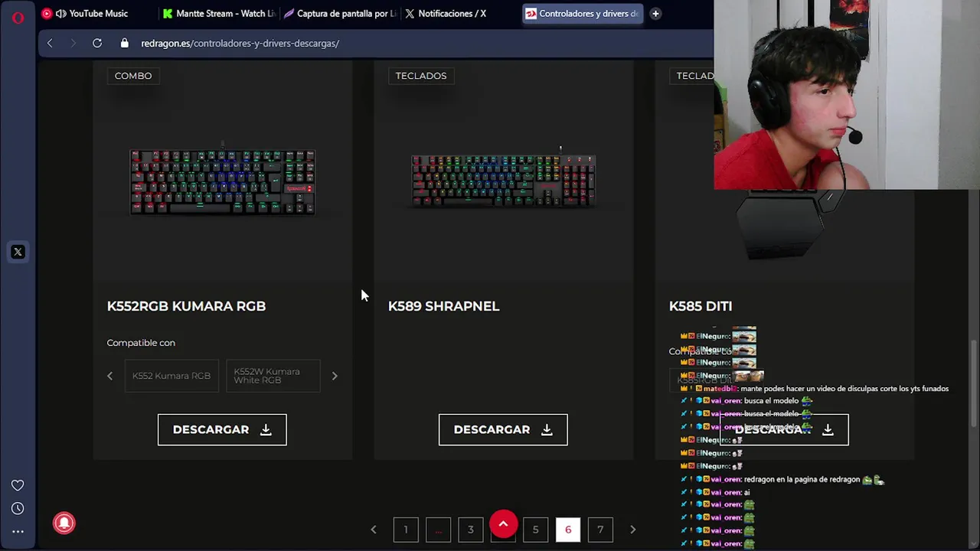Open the K552RGB Kumara RGB keyboard image
This screenshot has height=551, width=980.
coord(222,181)
